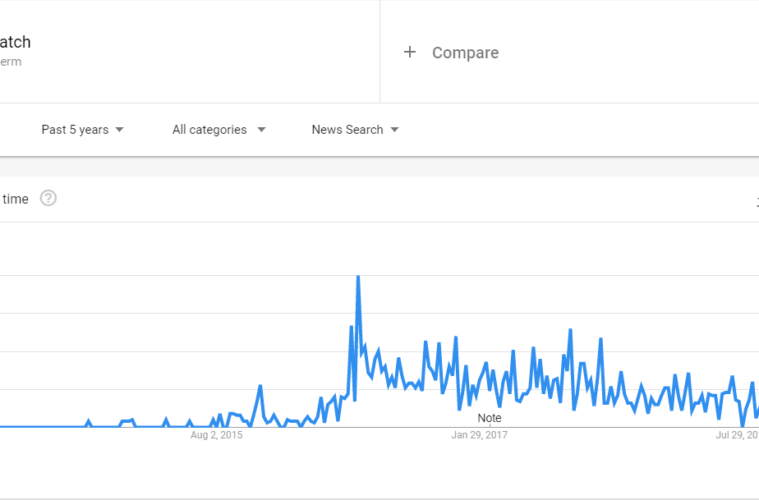
Task: Click the first small bump on the trend line
Action: click(88, 422)
